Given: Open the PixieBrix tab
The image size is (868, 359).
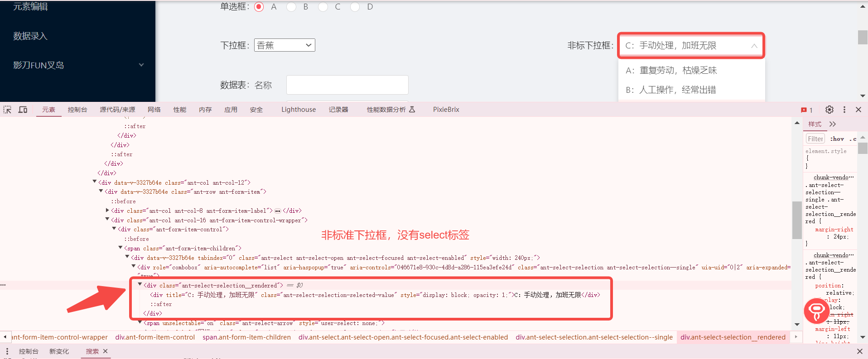Looking at the screenshot, I should click(446, 110).
